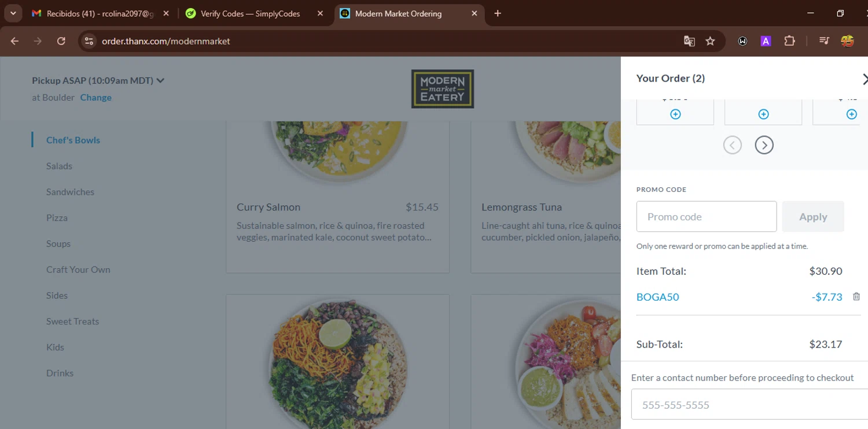This screenshot has width=868, height=429.
Task: Switch to the Verify Codes SimplyCodes tab
Action: (x=249, y=13)
